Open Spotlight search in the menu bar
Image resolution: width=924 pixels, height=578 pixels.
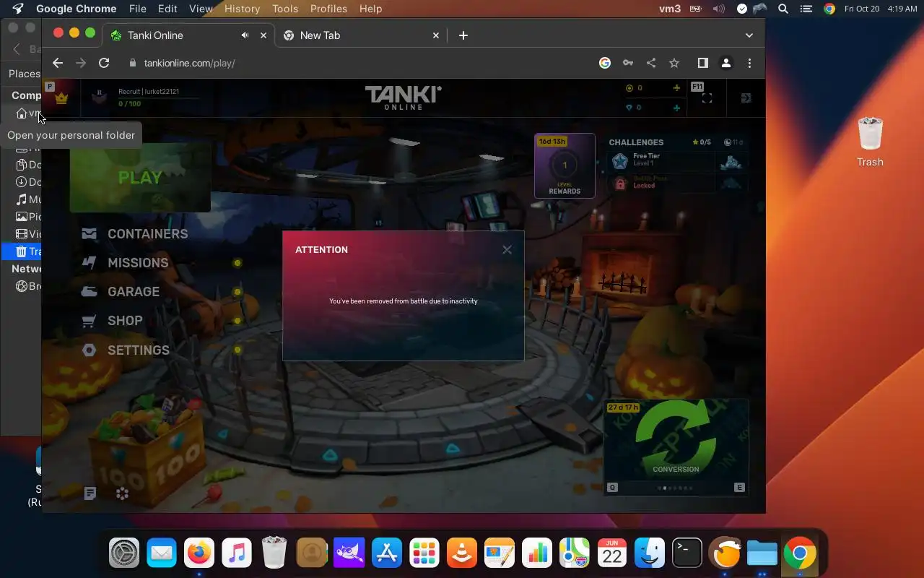coord(783,9)
